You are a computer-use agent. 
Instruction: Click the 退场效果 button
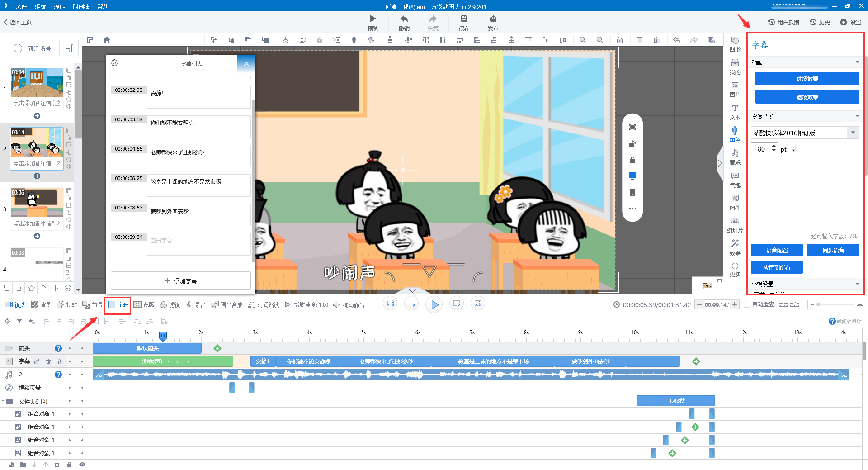[807, 97]
